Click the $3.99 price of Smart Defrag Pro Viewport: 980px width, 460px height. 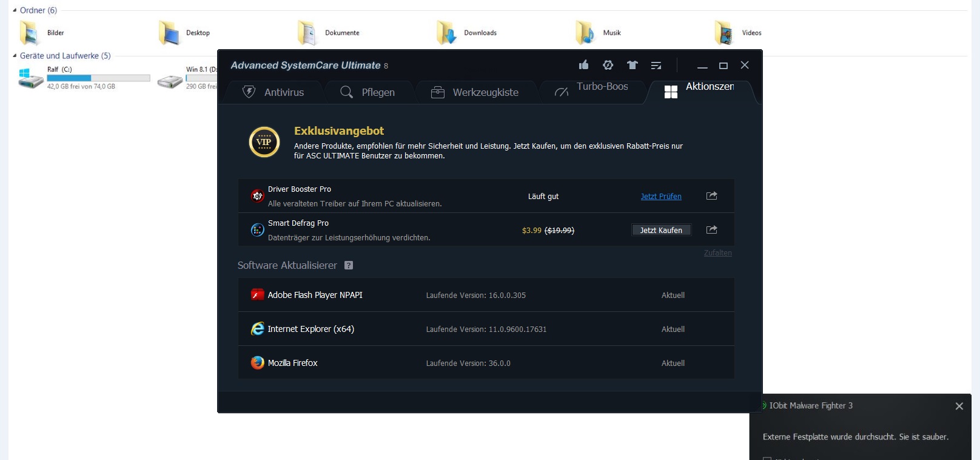pyautogui.click(x=532, y=231)
